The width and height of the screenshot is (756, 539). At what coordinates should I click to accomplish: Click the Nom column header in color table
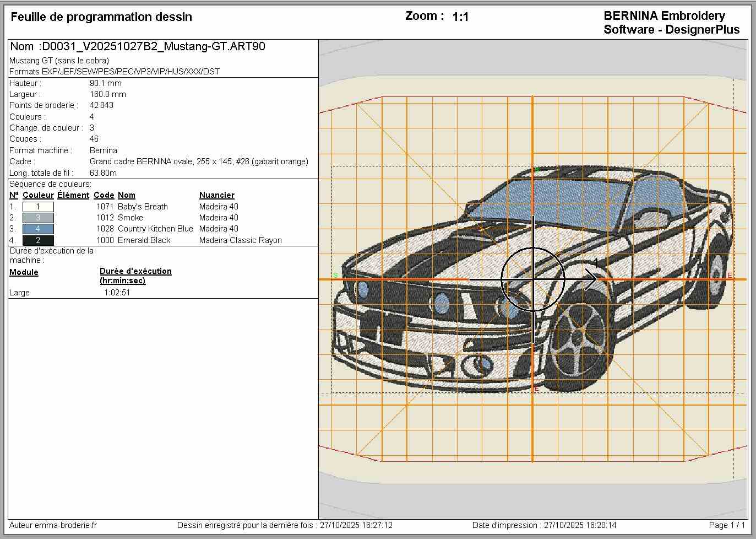point(127,195)
